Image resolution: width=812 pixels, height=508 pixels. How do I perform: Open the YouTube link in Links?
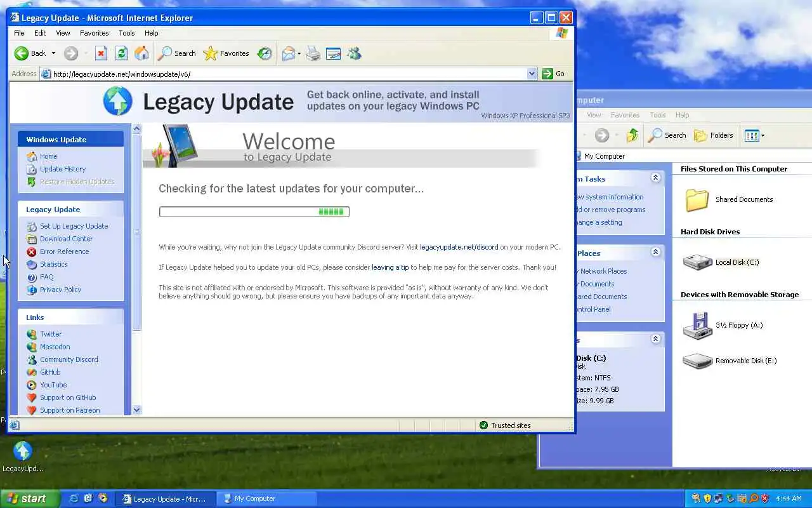coord(53,385)
